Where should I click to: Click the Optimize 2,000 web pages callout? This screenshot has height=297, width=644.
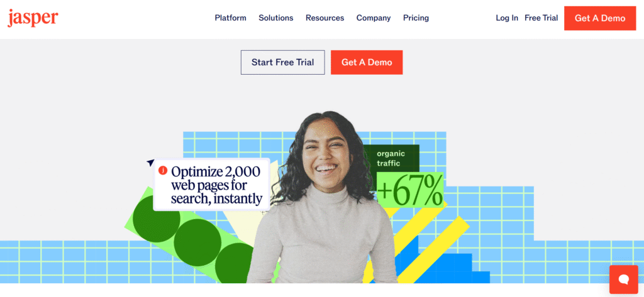tap(211, 185)
